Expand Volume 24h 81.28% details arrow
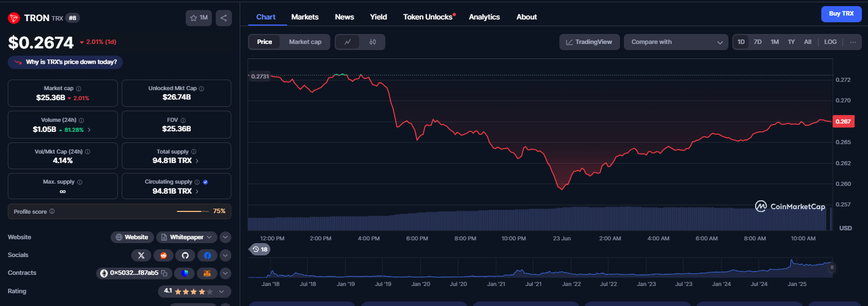 point(89,130)
